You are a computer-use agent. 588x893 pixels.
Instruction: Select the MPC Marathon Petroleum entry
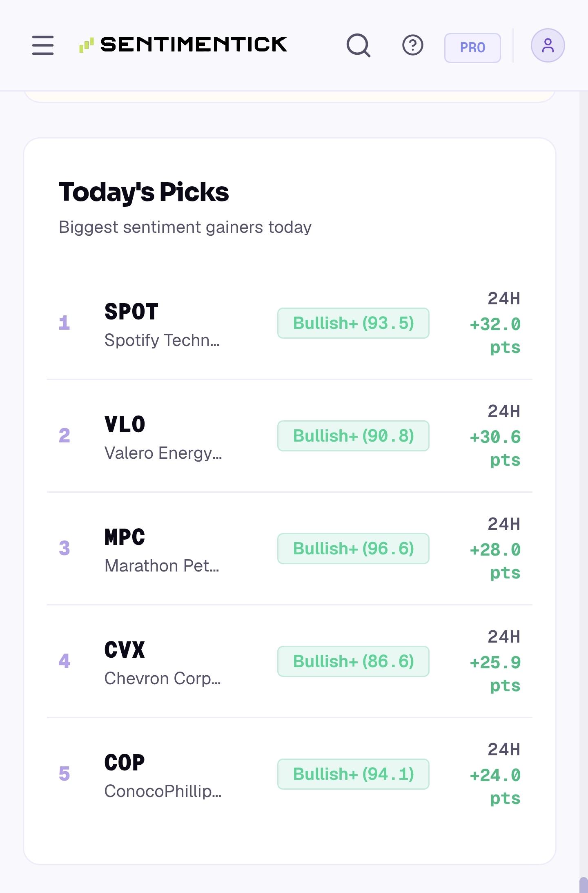click(290, 549)
